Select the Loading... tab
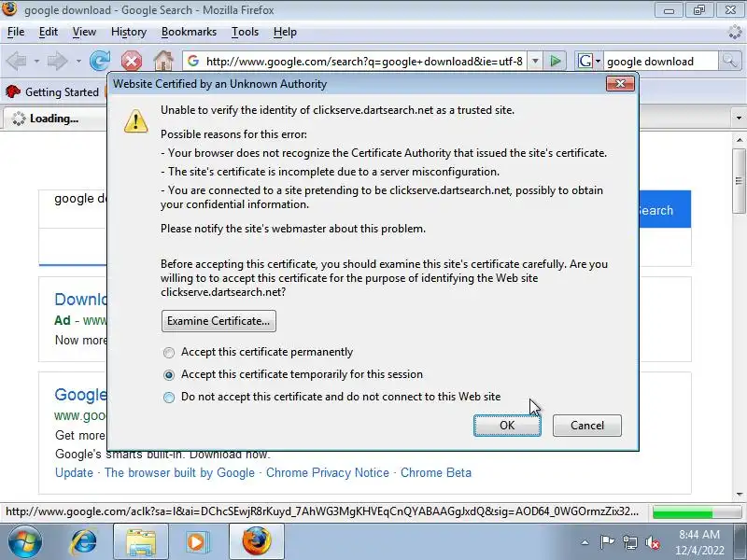This screenshot has width=747, height=560. [55, 119]
